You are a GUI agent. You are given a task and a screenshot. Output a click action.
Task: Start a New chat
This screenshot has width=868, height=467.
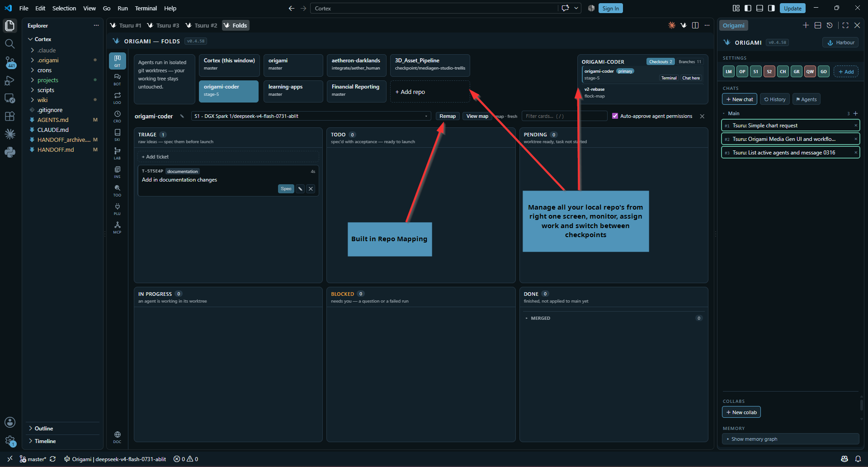(740, 99)
